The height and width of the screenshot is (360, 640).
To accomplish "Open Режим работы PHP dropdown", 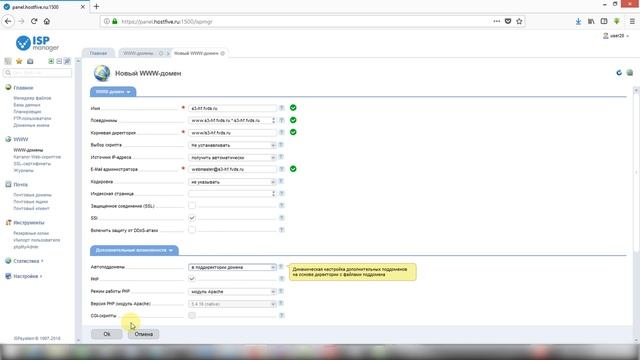I will (232, 291).
